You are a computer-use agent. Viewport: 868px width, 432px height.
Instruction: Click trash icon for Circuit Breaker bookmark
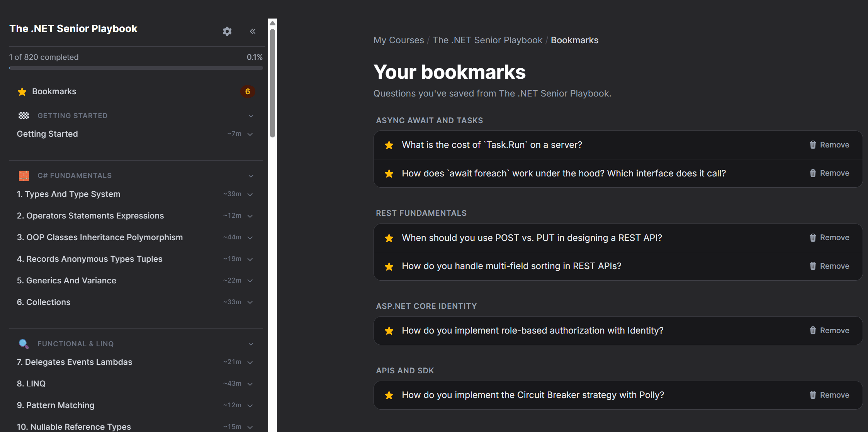[813, 395]
